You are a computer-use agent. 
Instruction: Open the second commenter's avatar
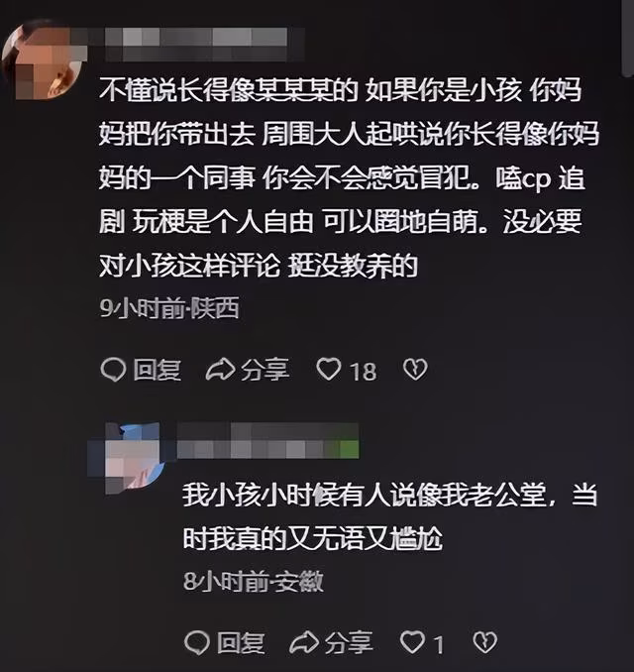coord(127,458)
